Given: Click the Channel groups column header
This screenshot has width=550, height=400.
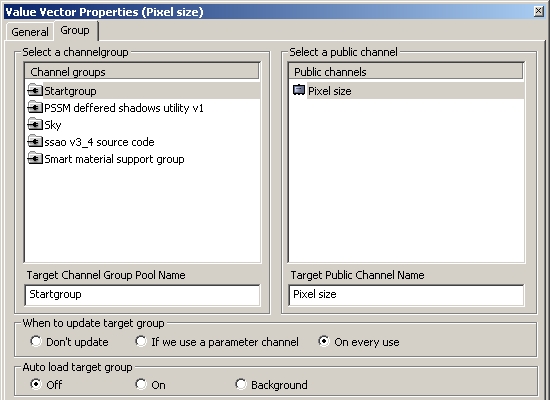Looking at the screenshot, I should pyautogui.click(x=142, y=72).
